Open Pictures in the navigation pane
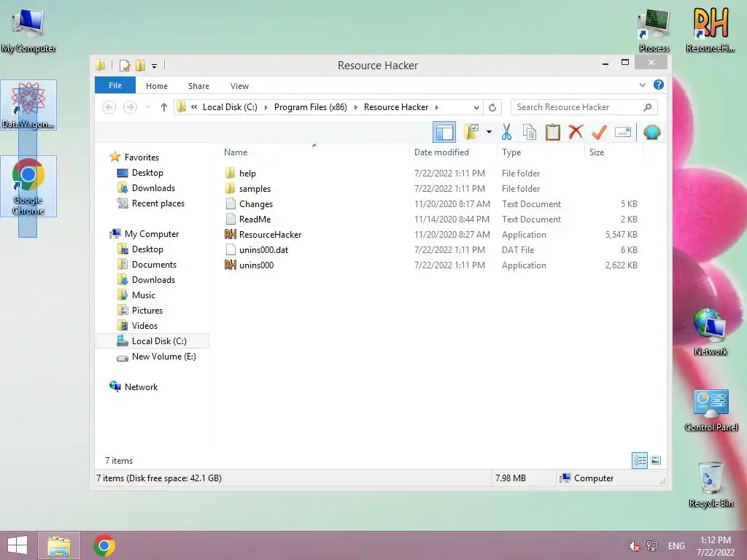 pyautogui.click(x=147, y=311)
